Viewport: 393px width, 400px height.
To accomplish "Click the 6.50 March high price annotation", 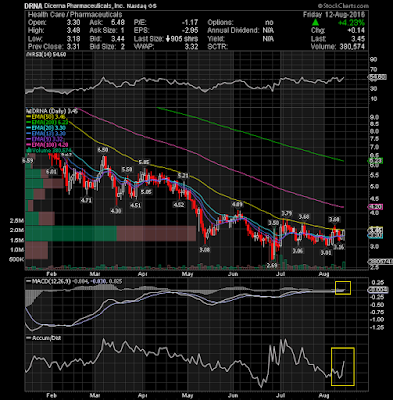I will click(x=103, y=150).
